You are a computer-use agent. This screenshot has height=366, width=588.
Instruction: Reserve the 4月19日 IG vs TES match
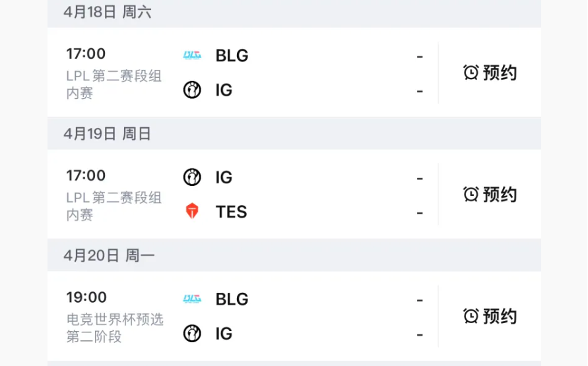pos(490,195)
